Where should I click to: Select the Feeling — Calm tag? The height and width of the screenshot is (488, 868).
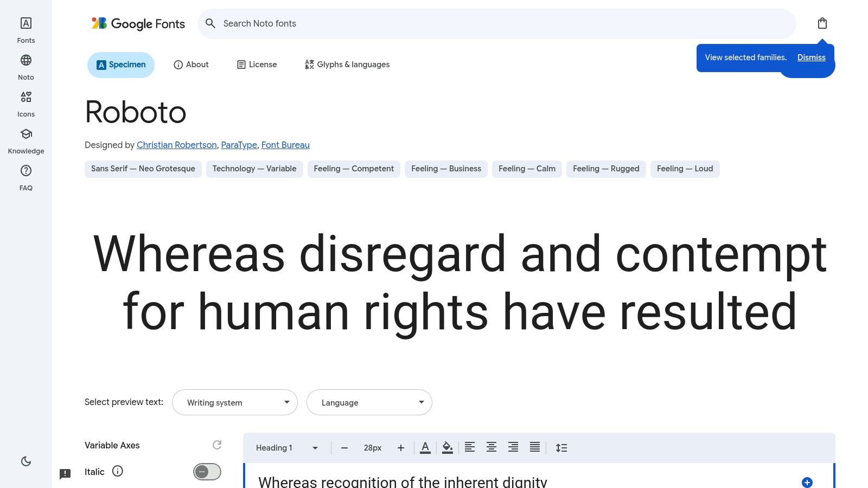coord(527,169)
